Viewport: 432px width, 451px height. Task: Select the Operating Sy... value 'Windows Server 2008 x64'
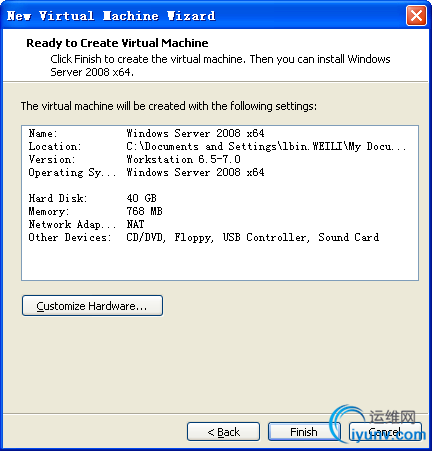click(x=195, y=172)
